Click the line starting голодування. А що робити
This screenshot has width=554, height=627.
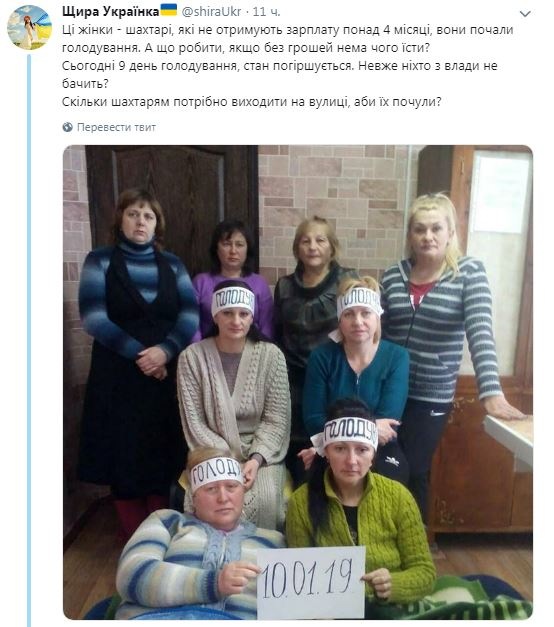point(246,48)
